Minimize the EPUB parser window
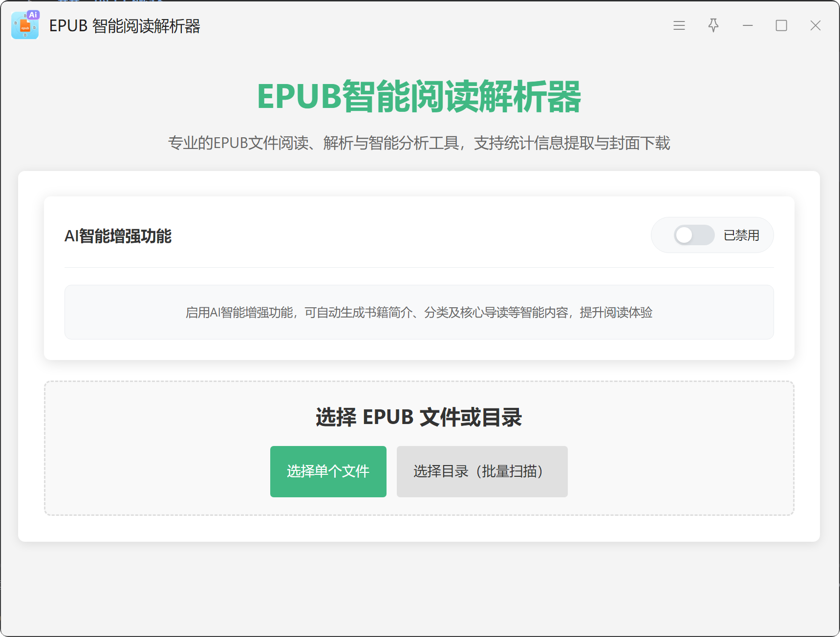Image resolution: width=840 pixels, height=637 pixels. point(747,25)
